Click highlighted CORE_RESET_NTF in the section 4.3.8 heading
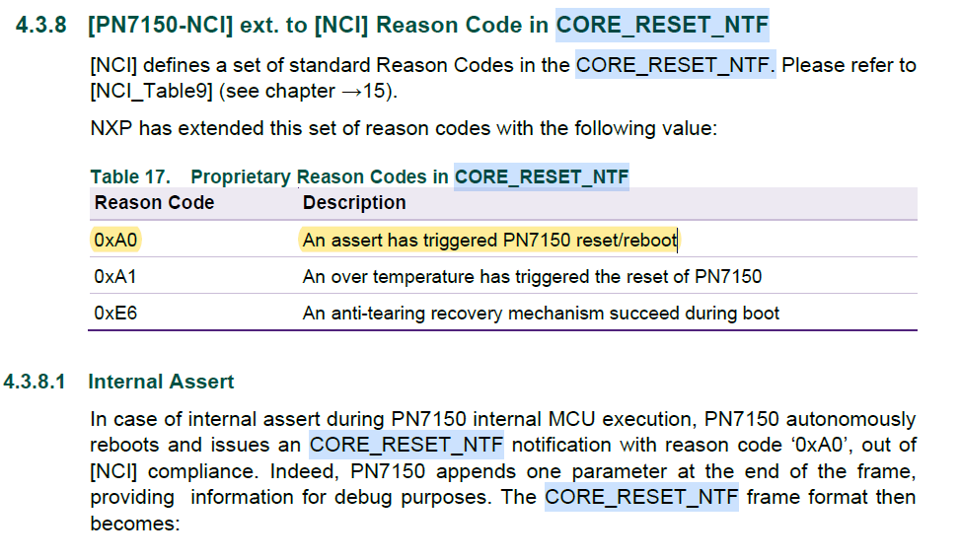 coord(662,25)
